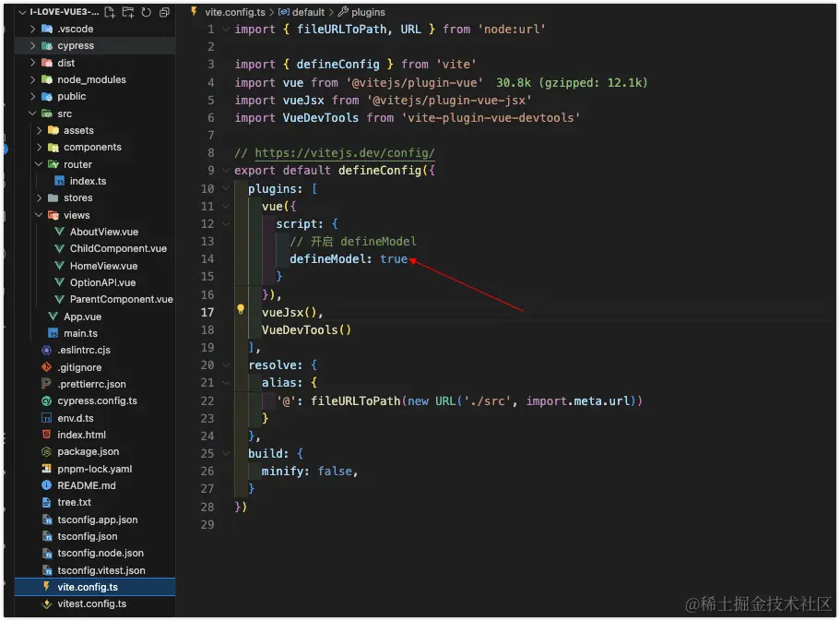Click the Vue icon of App.vue
The image size is (840, 621).
coord(53,316)
